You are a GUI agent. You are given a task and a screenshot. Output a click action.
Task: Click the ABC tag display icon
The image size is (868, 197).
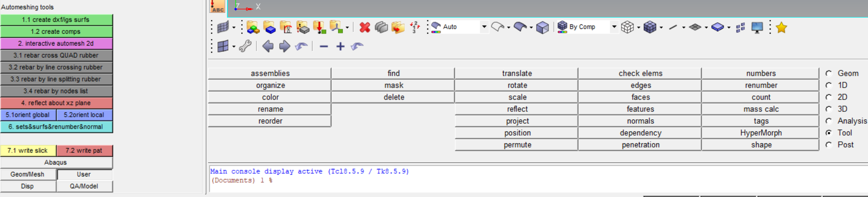[x=218, y=6]
